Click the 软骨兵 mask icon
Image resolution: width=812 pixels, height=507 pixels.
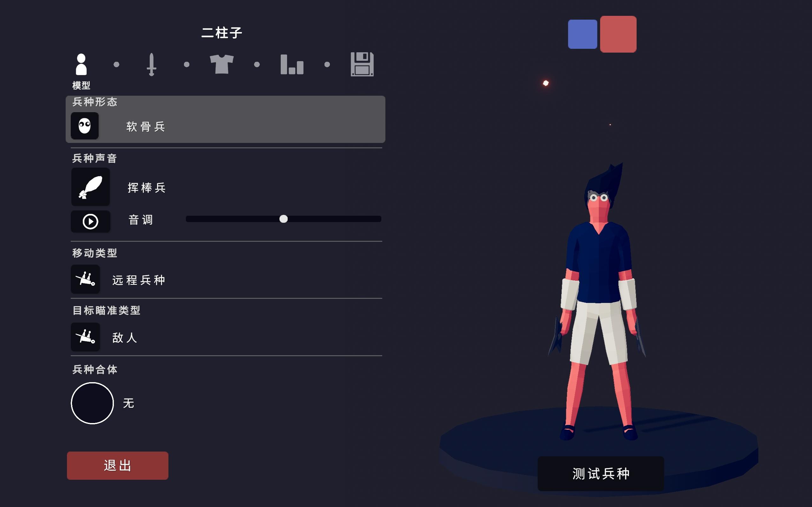[x=85, y=126]
